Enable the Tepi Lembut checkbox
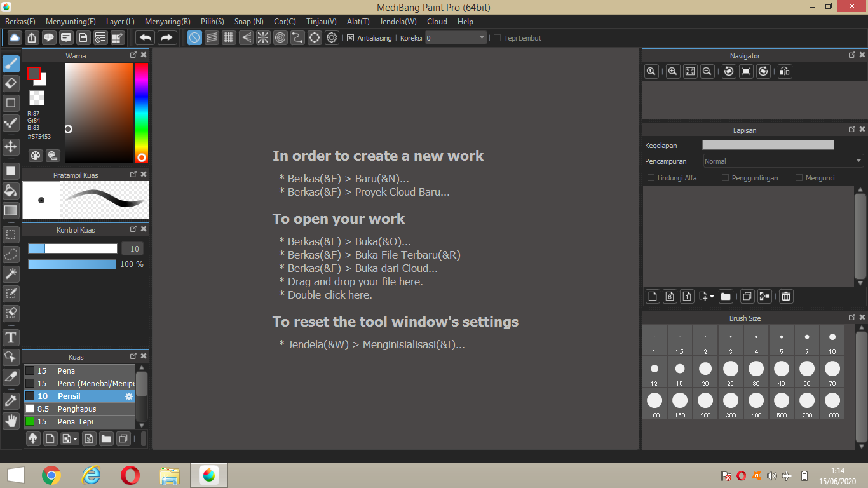Image resolution: width=868 pixels, height=488 pixels. [x=497, y=38]
